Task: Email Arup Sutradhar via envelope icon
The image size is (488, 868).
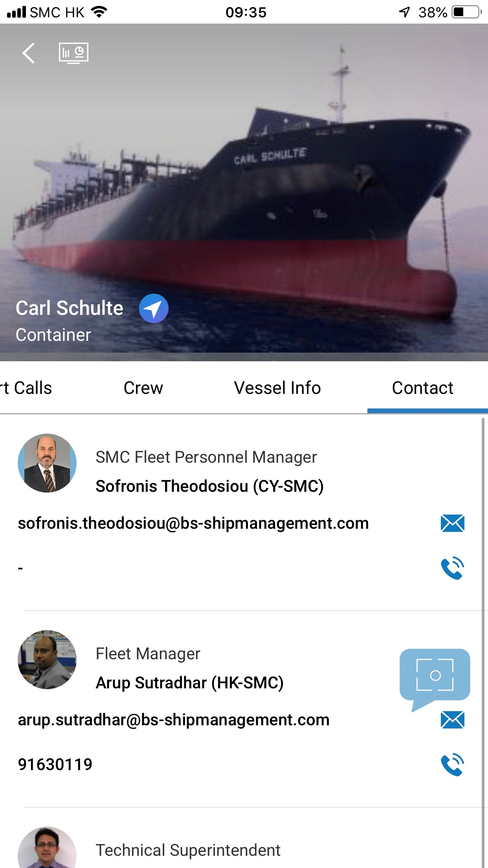Action: tap(452, 720)
